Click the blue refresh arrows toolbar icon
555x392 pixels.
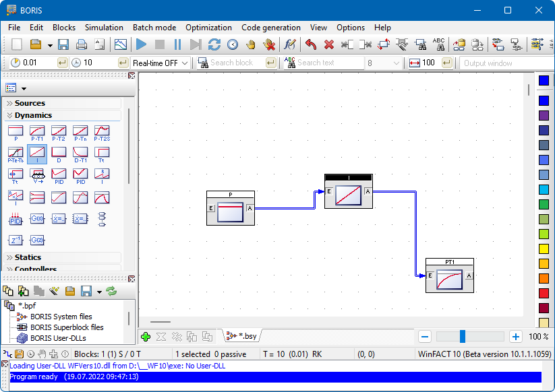(214, 44)
